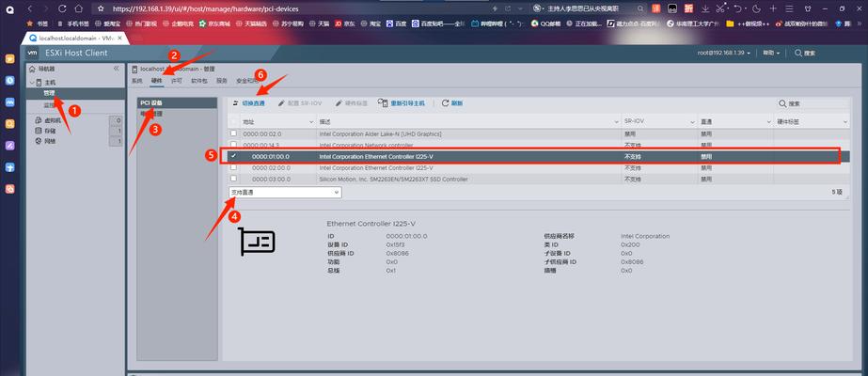Switch to the 许可 tab
The height and width of the screenshot is (376, 868).
tap(176, 81)
